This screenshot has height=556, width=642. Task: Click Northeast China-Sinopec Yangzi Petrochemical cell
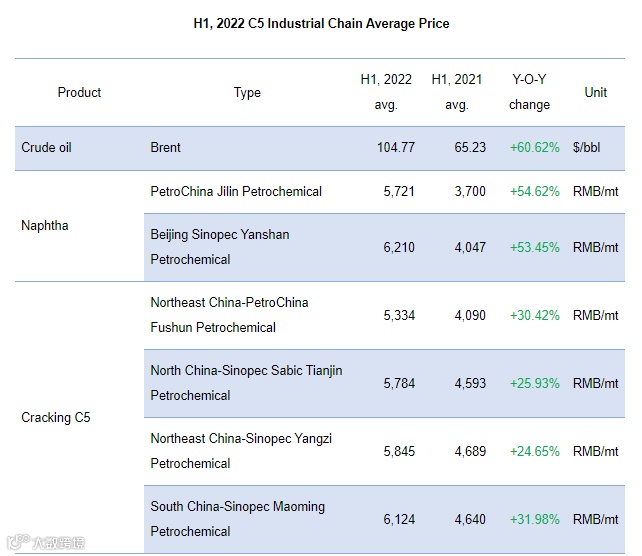pos(241,451)
